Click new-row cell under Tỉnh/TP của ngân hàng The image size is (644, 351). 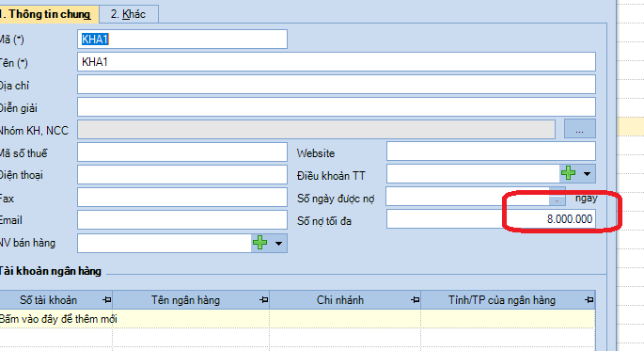pyautogui.click(x=508, y=319)
